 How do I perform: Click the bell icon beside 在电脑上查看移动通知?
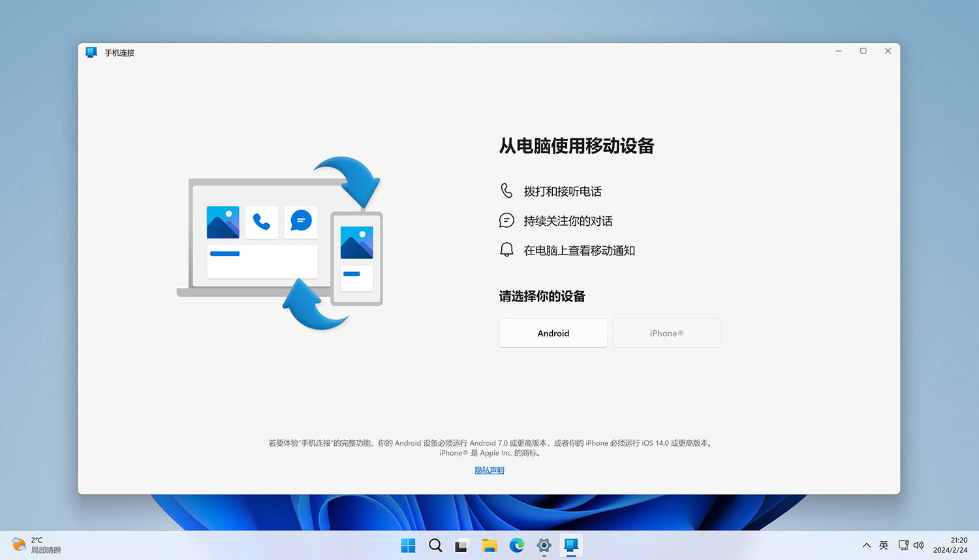[x=506, y=250]
